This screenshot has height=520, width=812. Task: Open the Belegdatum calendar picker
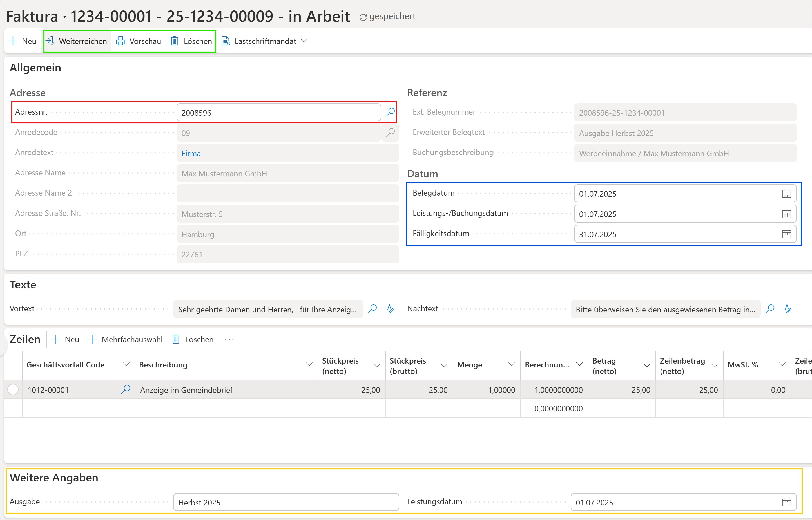point(786,194)
